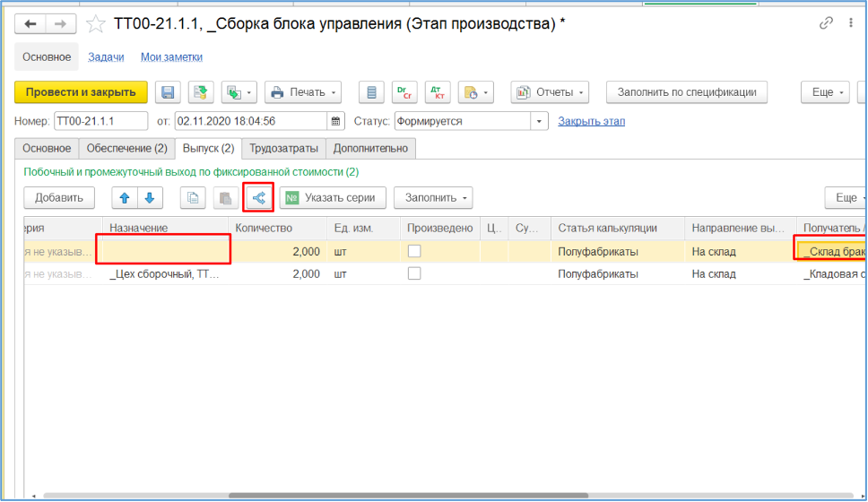Select the _Кладовая recipient cell

tap(831, 274)
